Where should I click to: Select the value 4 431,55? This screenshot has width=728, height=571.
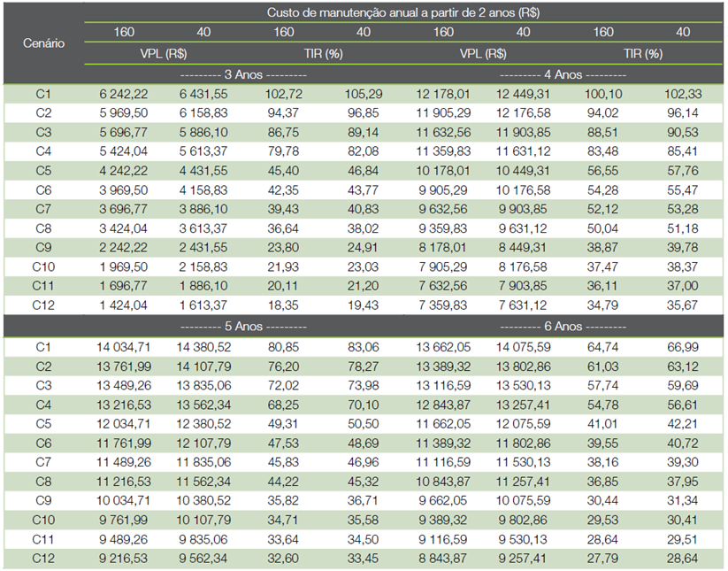coord(203,171)
